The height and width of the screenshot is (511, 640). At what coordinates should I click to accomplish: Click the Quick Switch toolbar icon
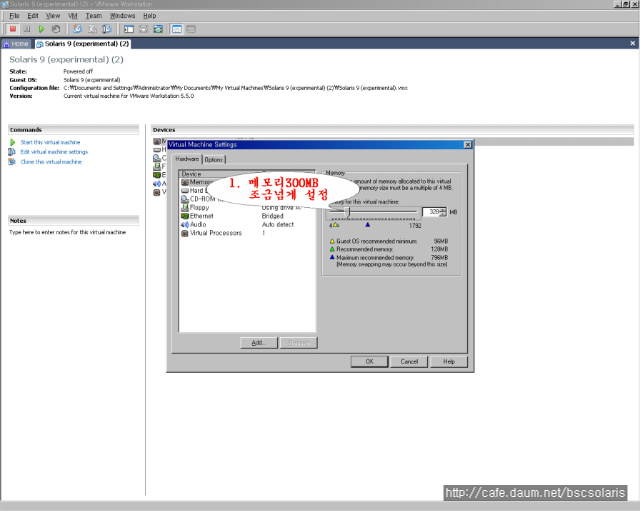[x=143, y=29]
